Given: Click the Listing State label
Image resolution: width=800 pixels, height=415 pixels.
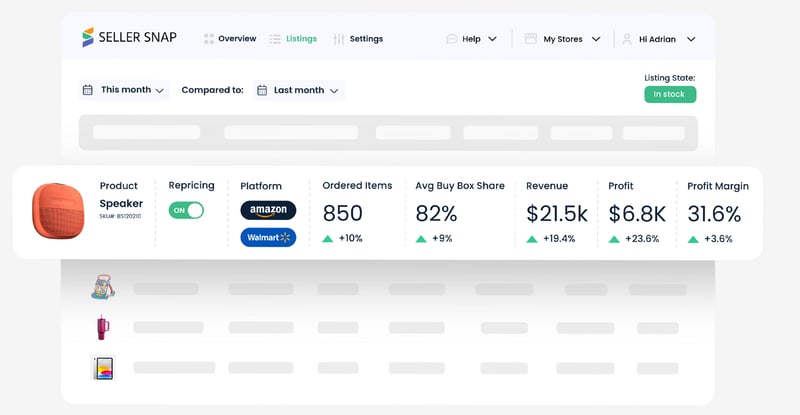Looking at the screenshot, I should point(669,78).
